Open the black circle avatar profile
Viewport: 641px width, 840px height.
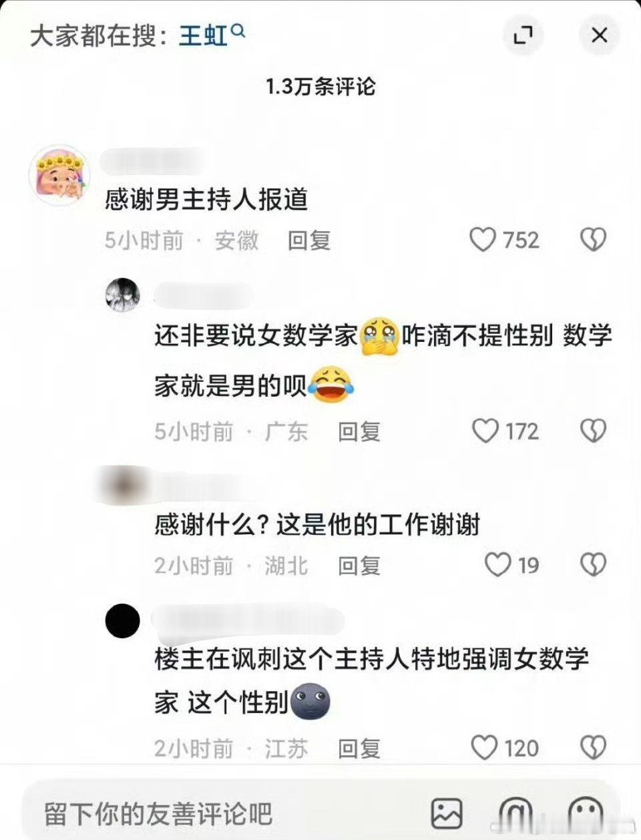tap(123, 621)
